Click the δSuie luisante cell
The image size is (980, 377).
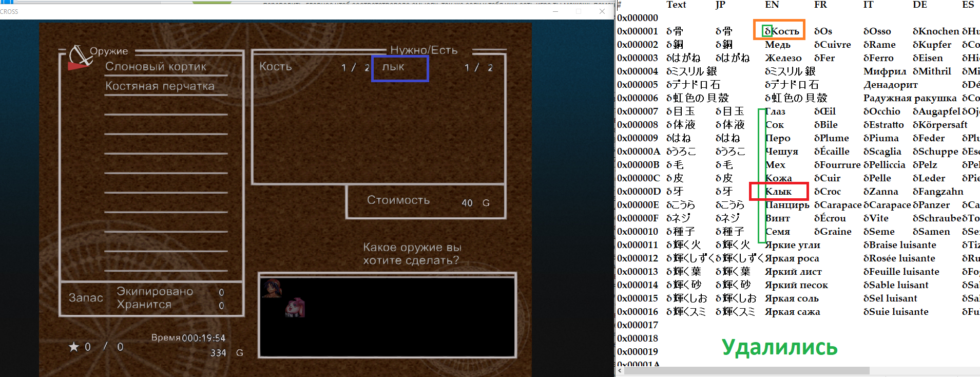[x=896, y=312]
